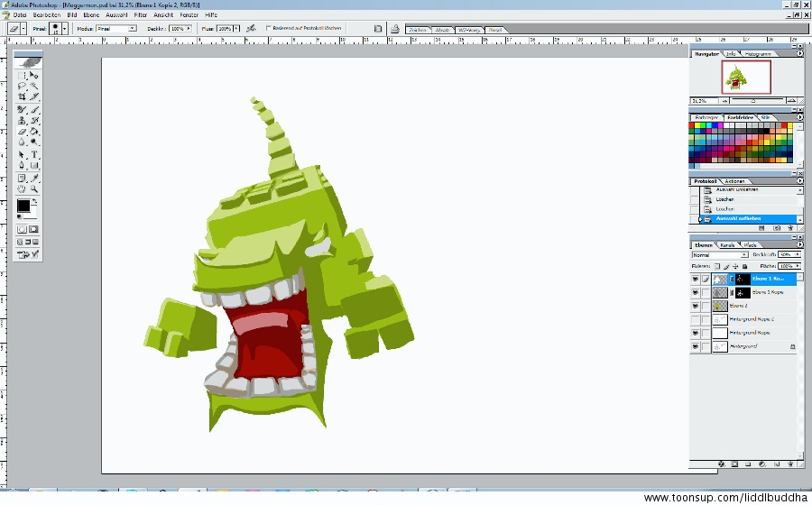Open the Bearbeiten menu

(x=47, y=15)
